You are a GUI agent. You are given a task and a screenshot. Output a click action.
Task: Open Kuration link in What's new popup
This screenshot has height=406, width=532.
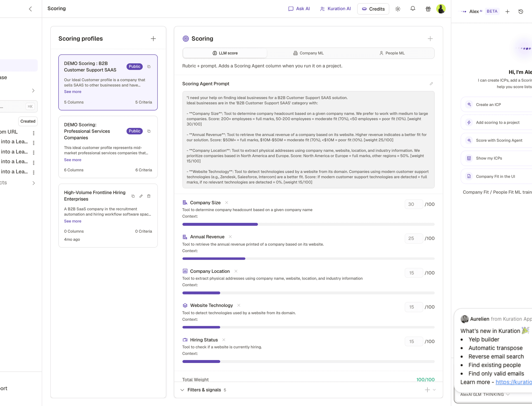click(x=514, y=382)
